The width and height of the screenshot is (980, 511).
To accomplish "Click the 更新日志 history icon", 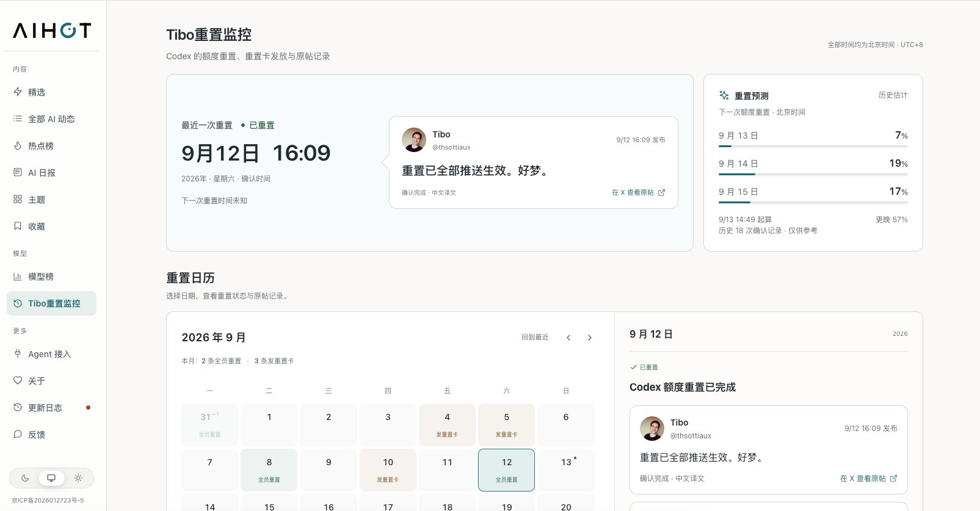I will [18, 408].
